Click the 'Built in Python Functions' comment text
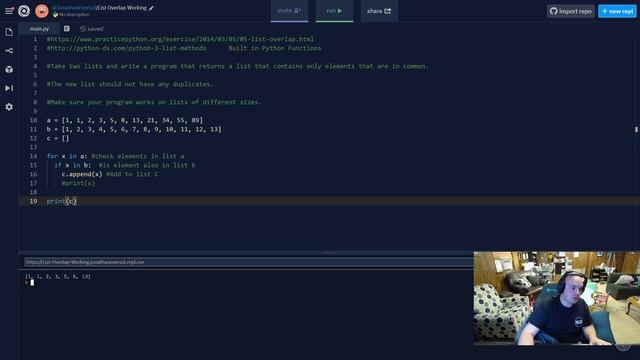The height and width of the screenshot is (360, 640). (x=275, y=48)
